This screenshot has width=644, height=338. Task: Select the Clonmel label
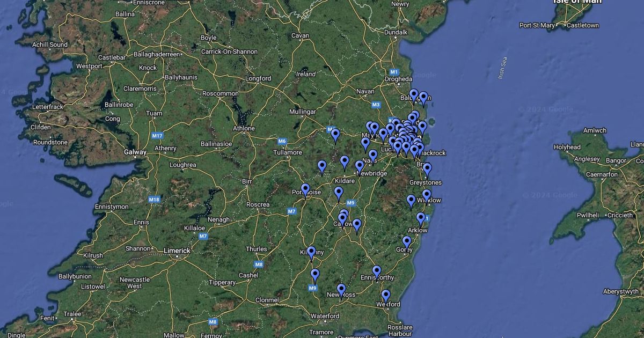(267, 300)
